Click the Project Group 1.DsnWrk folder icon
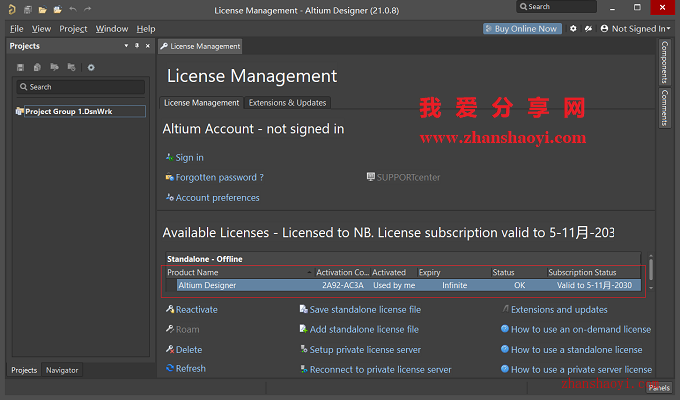This screenshot has height=400, width=680. pyautogui.click(x=20, y=111)
